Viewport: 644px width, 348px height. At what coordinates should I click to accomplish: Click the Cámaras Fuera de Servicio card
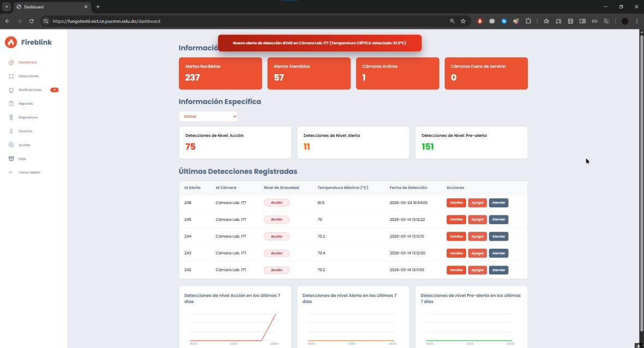point(486,74)
